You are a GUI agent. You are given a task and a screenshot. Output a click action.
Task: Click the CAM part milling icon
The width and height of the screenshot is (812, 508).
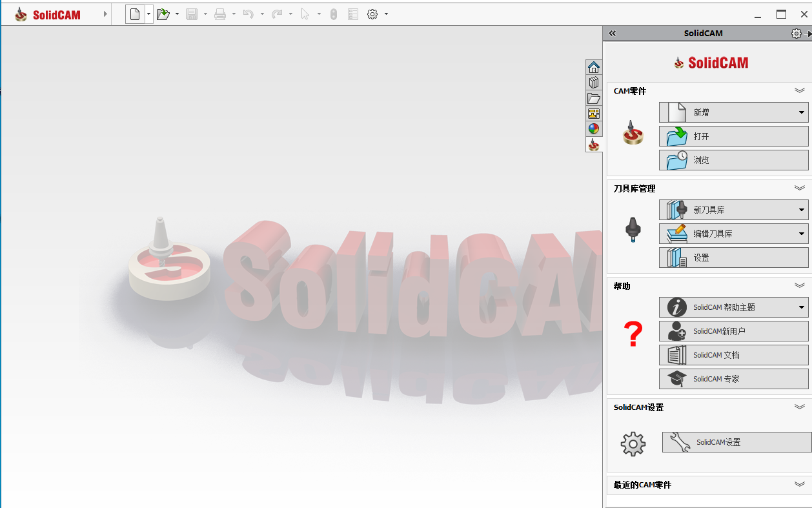[x=633, y=132]
